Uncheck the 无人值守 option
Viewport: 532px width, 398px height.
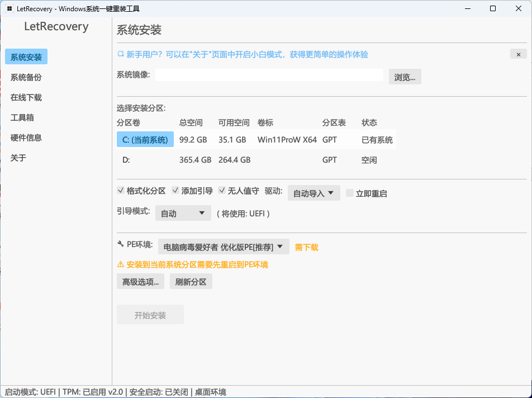pyautogui.click(x=222, y=190)
